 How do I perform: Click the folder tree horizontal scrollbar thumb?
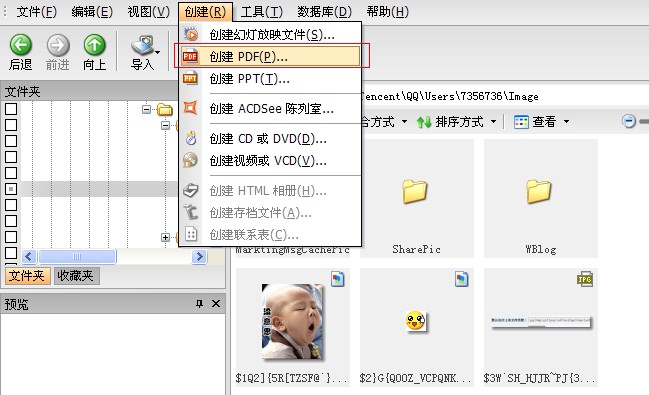[77, 257]
